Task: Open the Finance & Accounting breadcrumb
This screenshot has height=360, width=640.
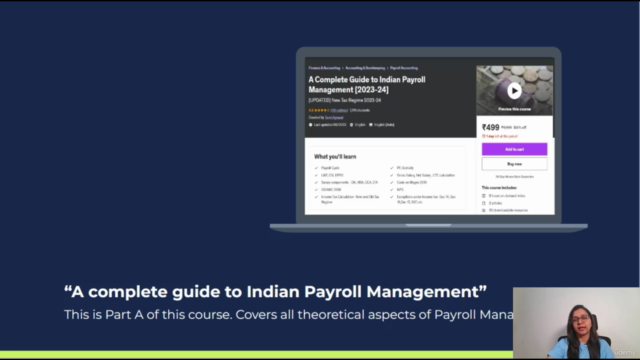Action: click(324, 68)
